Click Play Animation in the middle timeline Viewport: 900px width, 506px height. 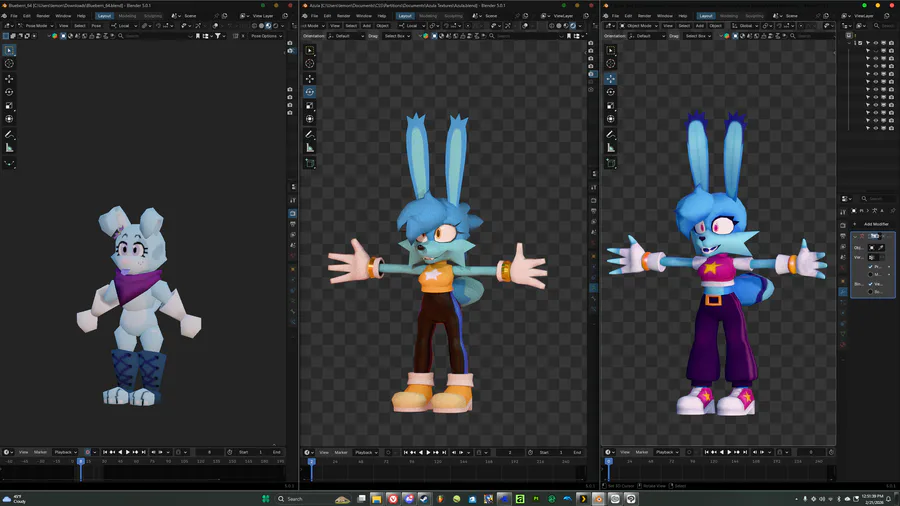tap(428, 452)
